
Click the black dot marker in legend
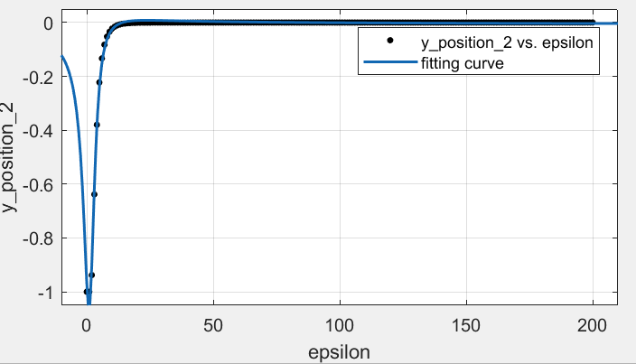click(x=388, y=42)
